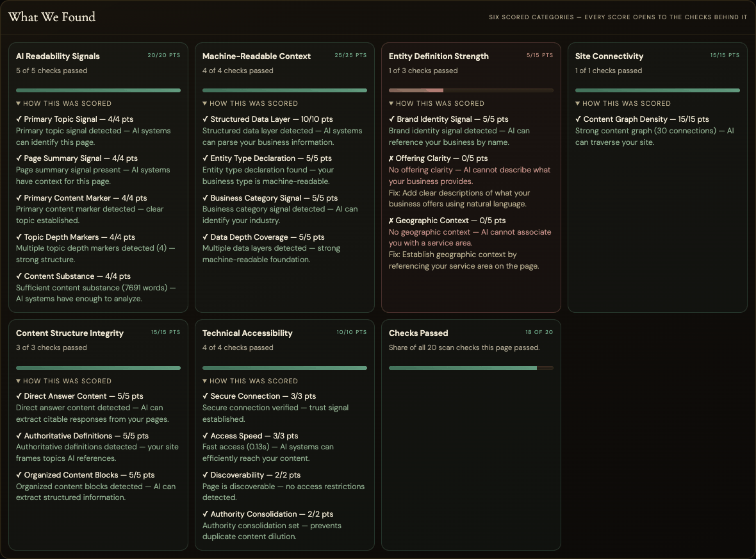The width and height of the screenshot is (756, 559).
Task: Click the failed 'Offering Clarity — 0/5 pts' check
Action: pos(438,158)
